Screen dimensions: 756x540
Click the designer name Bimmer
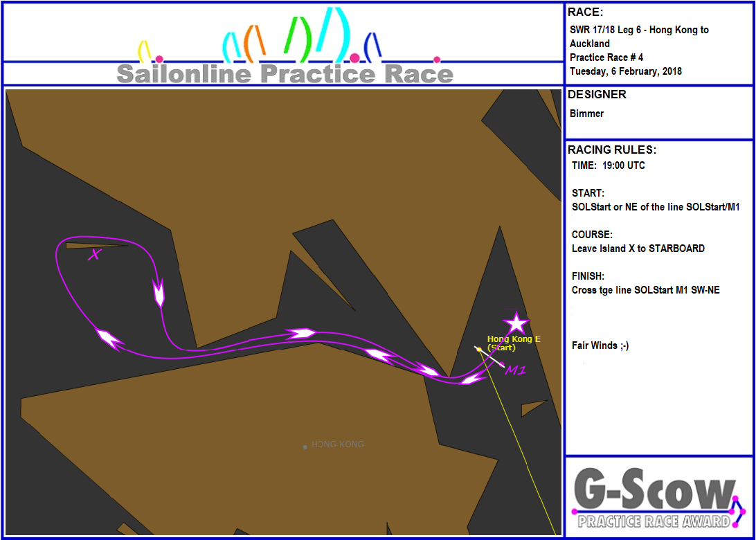click(x=586, y=114)
